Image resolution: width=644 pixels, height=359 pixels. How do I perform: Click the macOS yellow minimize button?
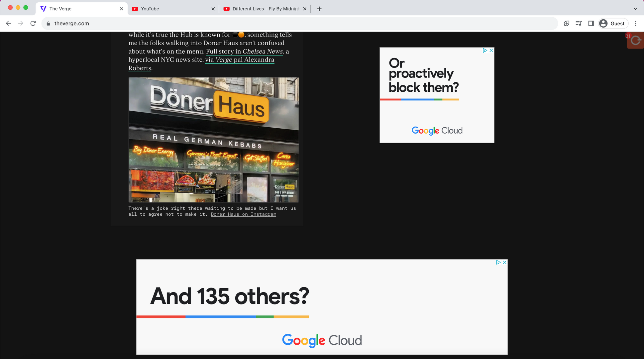(x=18, y=8)
